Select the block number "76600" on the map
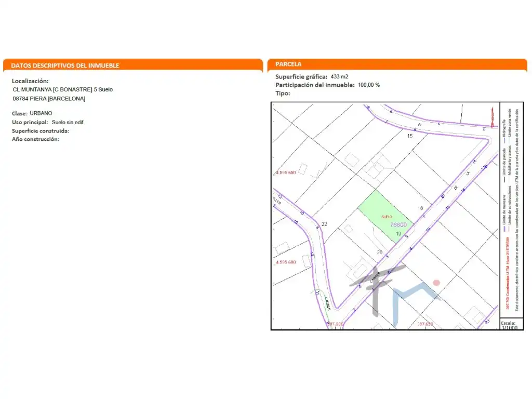This screenshot has width=532, height=399. click(x=398, y=225)
